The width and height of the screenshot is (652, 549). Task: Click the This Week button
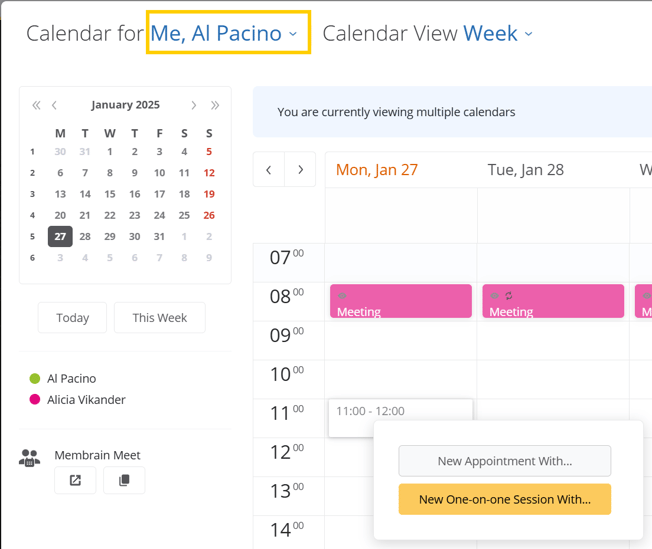[x=160, y=318]
